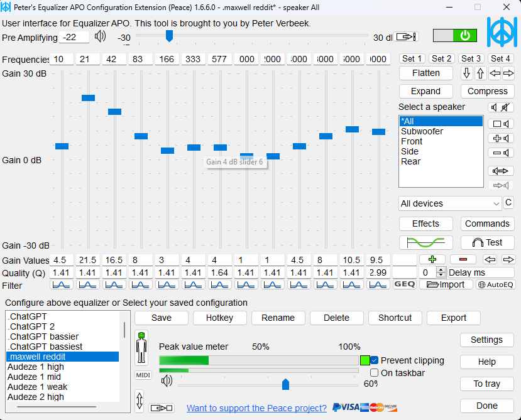Select Subwoofer in the speaker list
Viewport: 521px width, 420px height.
coord(441,131)
